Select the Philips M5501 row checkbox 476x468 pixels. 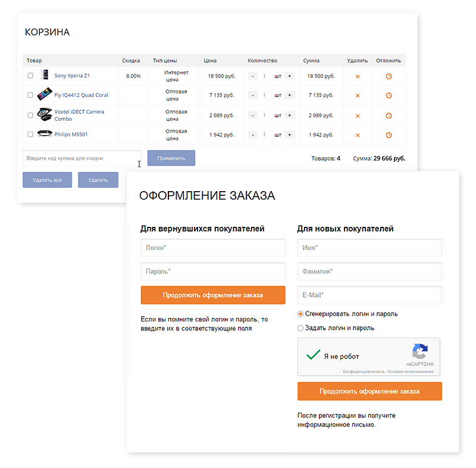tap(30, 135)
